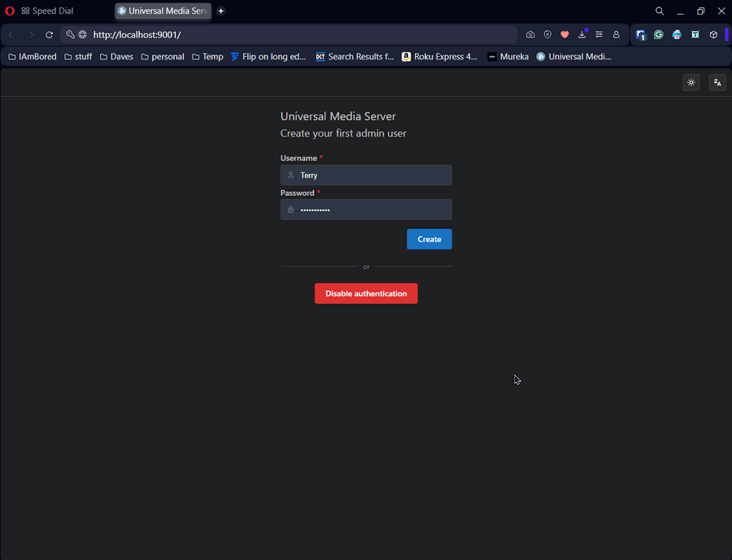Open the Mureka bookmark

coord(508,56)
